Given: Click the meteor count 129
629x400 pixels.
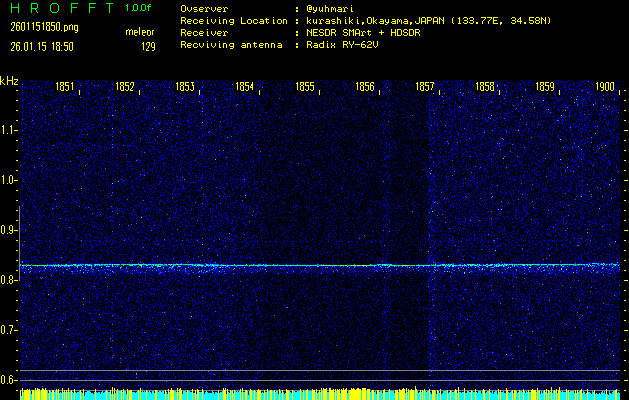Looking at the screenshot, I should pos(148,46).
